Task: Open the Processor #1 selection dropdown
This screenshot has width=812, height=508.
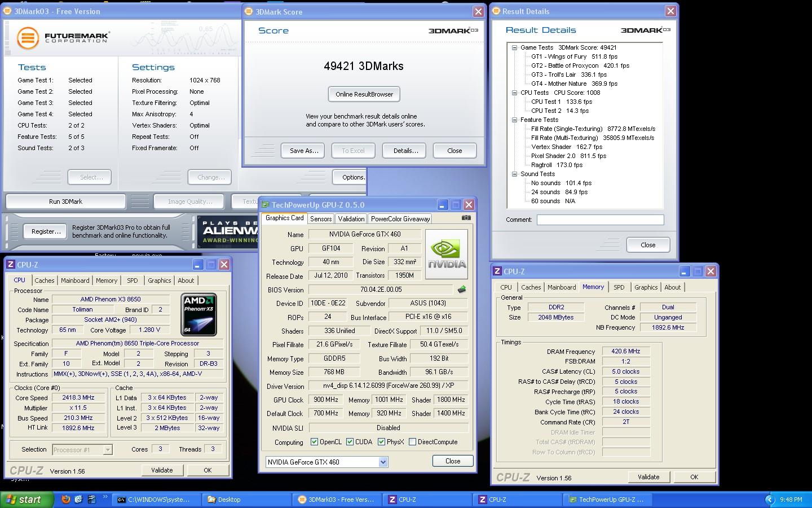Action: click(107, 450)
